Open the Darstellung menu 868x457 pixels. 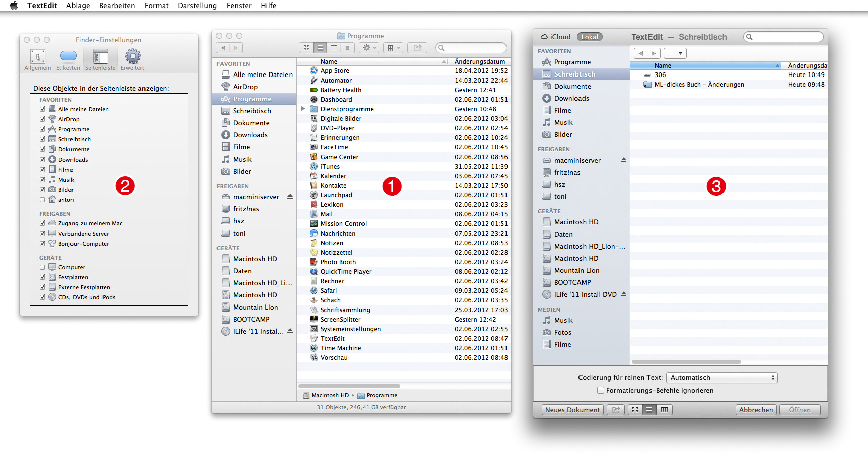(x=197, y=6)
